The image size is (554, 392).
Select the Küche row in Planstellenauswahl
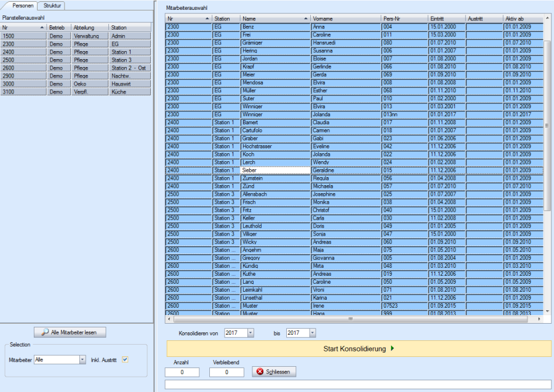click(130, 92)
